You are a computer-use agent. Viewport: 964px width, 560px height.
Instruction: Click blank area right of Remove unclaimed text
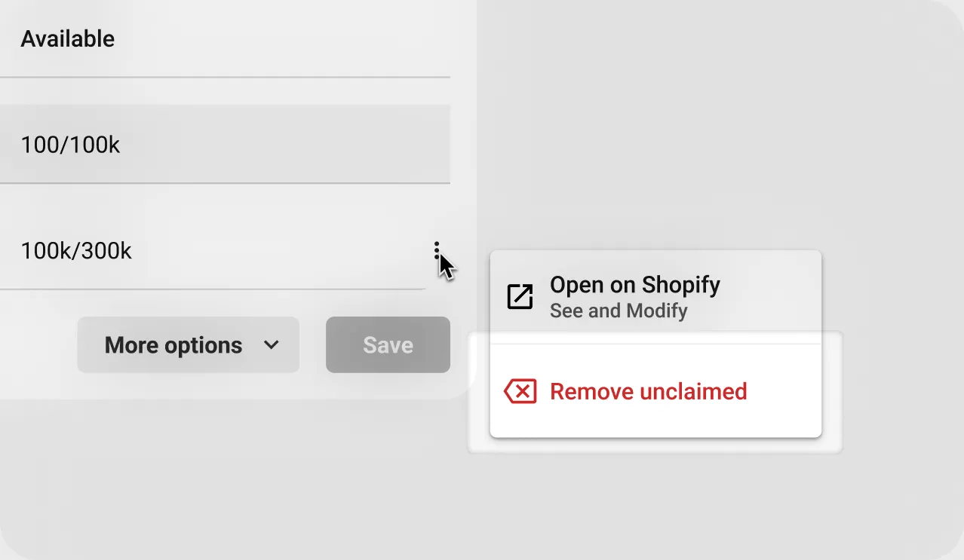(x=784, y=391)
